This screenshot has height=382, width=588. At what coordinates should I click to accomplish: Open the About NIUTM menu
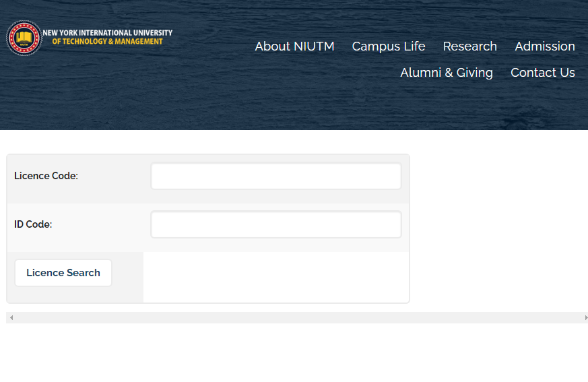point(294,46)
